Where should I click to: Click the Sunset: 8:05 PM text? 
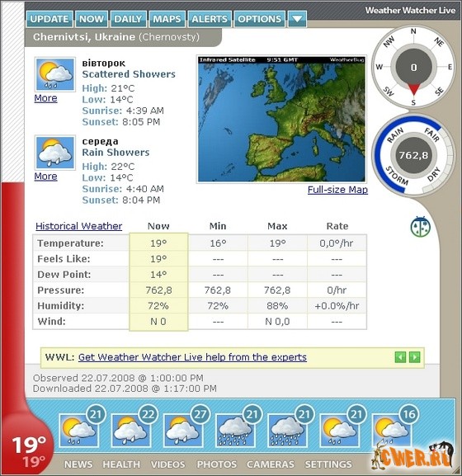[x=121, y=122]
